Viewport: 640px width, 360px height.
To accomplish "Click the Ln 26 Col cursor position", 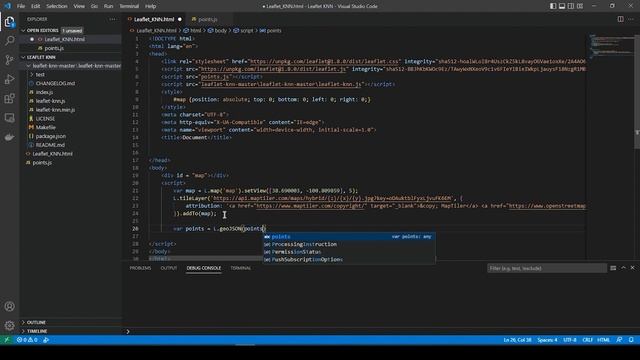I will tap(517, 340).
